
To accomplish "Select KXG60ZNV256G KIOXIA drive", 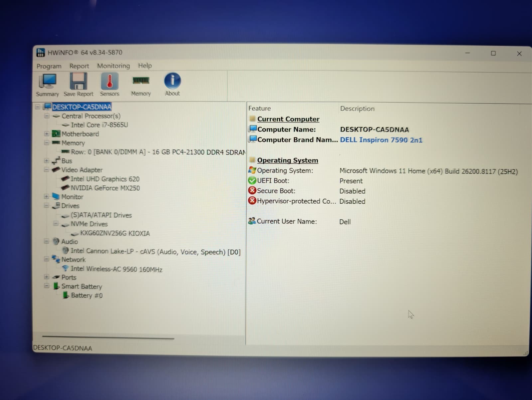I will pos(115,233).
